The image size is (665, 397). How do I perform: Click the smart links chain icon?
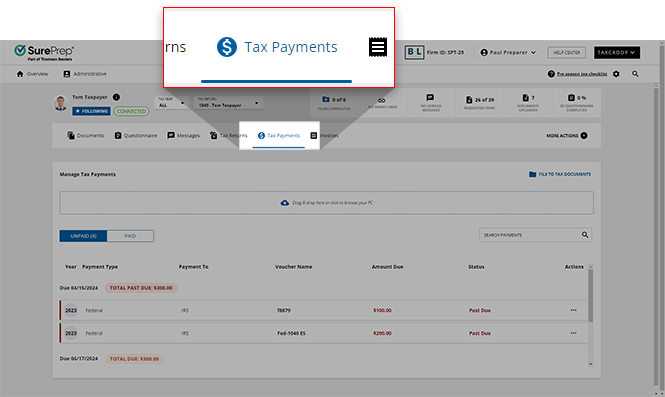click(x=382, y=101)
